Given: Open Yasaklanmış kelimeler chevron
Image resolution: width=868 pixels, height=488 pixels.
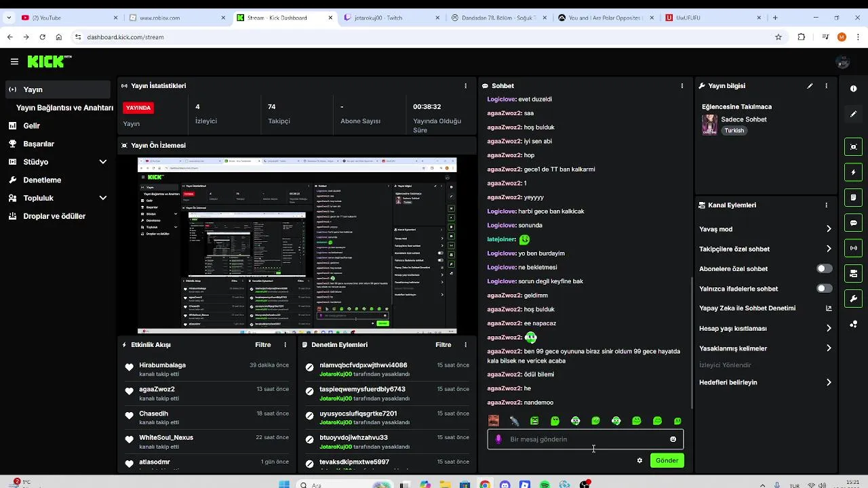Looking at the screenshot, I should (829, 348).
